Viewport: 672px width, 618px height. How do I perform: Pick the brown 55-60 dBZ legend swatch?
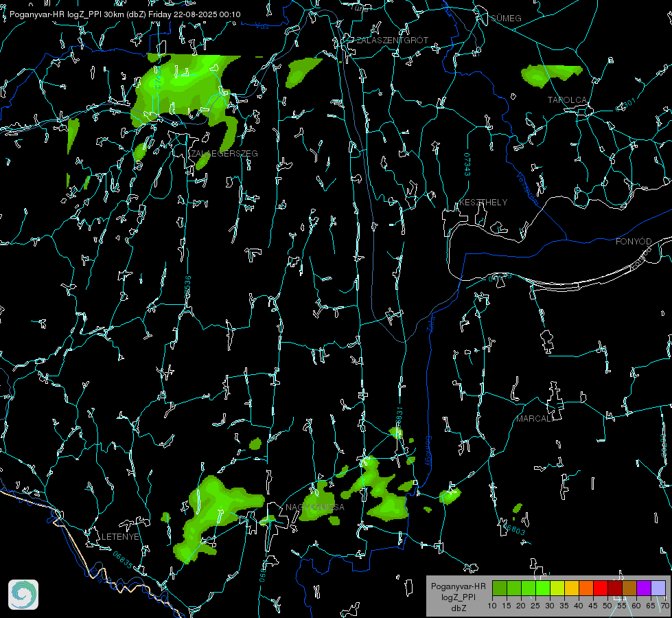pyautogui.click(x=629, y=588)
